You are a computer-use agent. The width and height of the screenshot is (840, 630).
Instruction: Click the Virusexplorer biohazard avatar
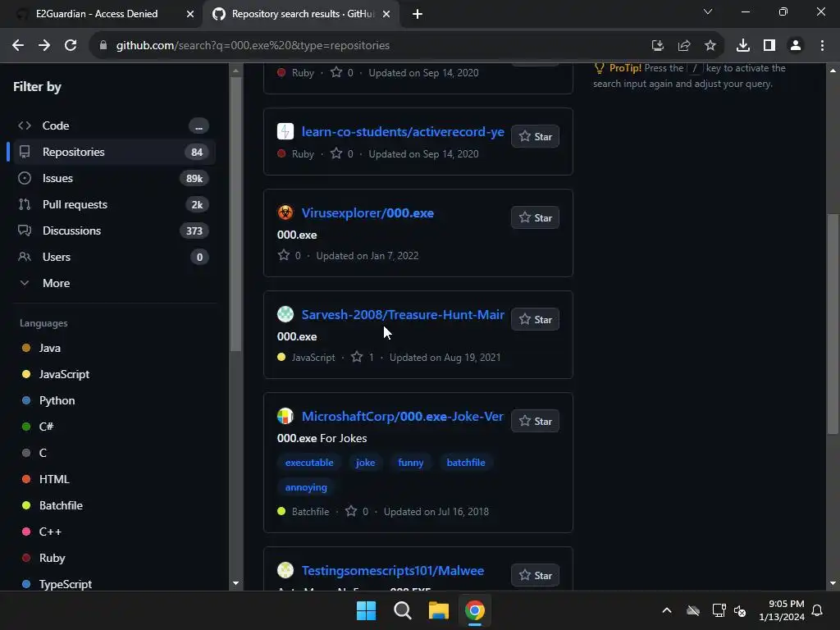point(285,212)
